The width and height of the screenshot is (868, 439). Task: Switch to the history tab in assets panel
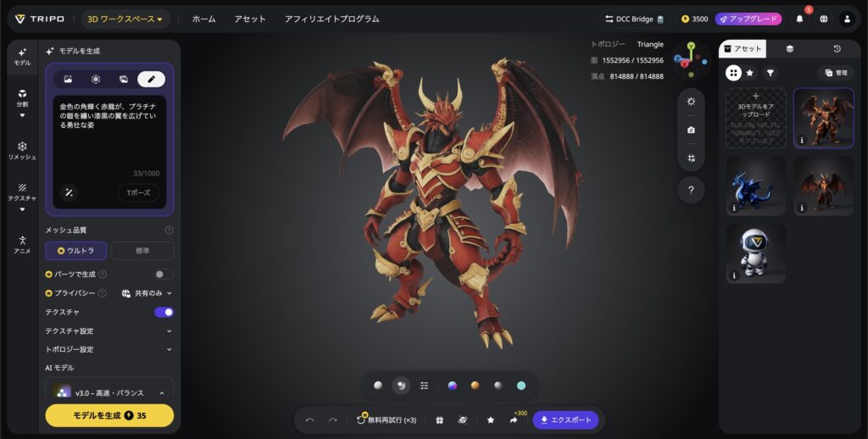836,49
